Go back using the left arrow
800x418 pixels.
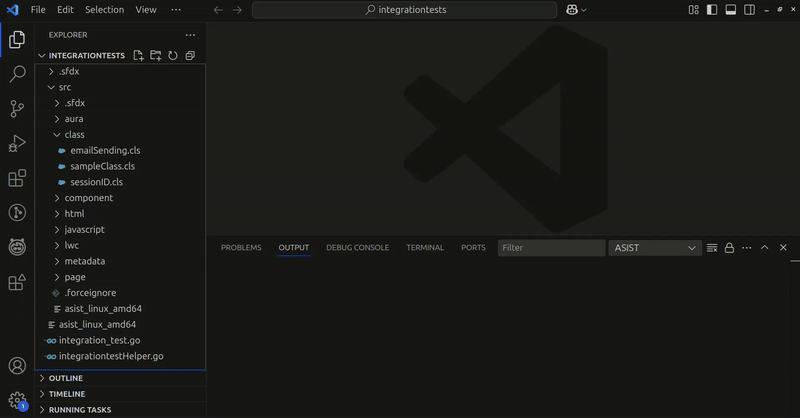(218, 10)
